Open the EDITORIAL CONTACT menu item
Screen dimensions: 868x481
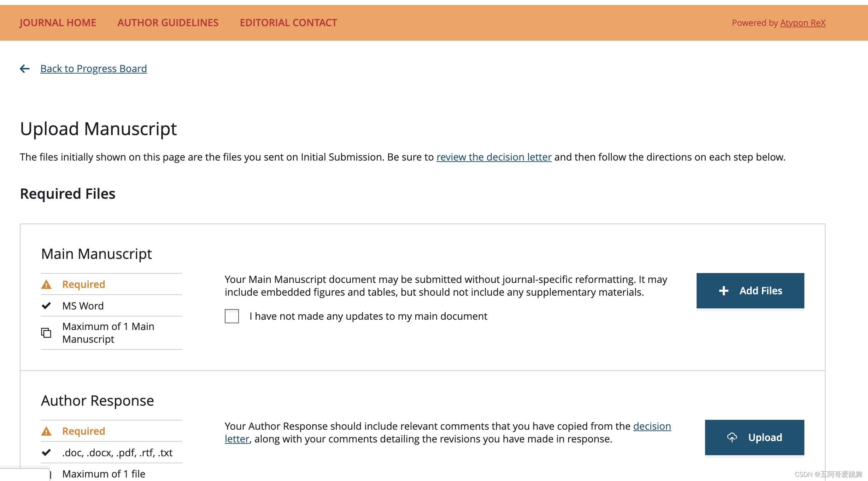[288, 23]
